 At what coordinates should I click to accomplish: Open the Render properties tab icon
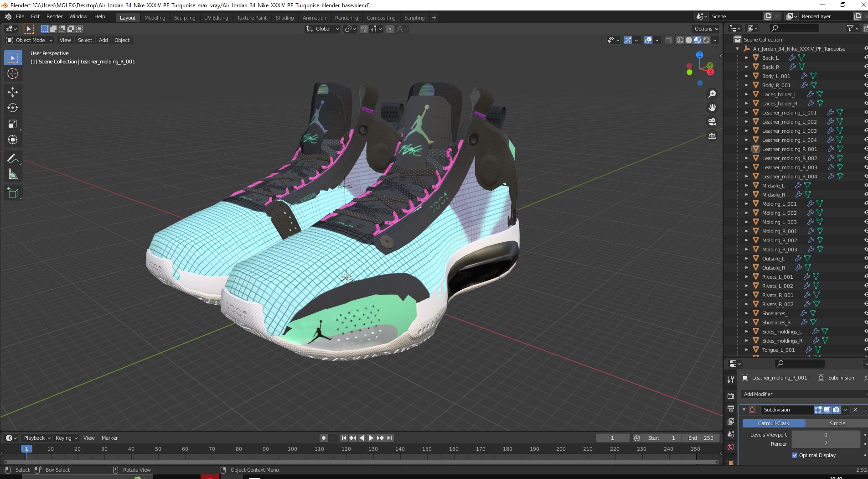pos(731,396)
